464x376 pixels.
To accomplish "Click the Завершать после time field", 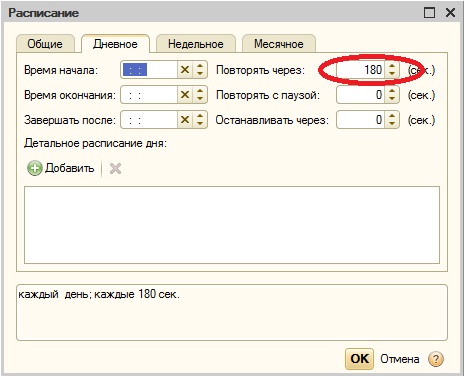I will click(x=149, y=120).
